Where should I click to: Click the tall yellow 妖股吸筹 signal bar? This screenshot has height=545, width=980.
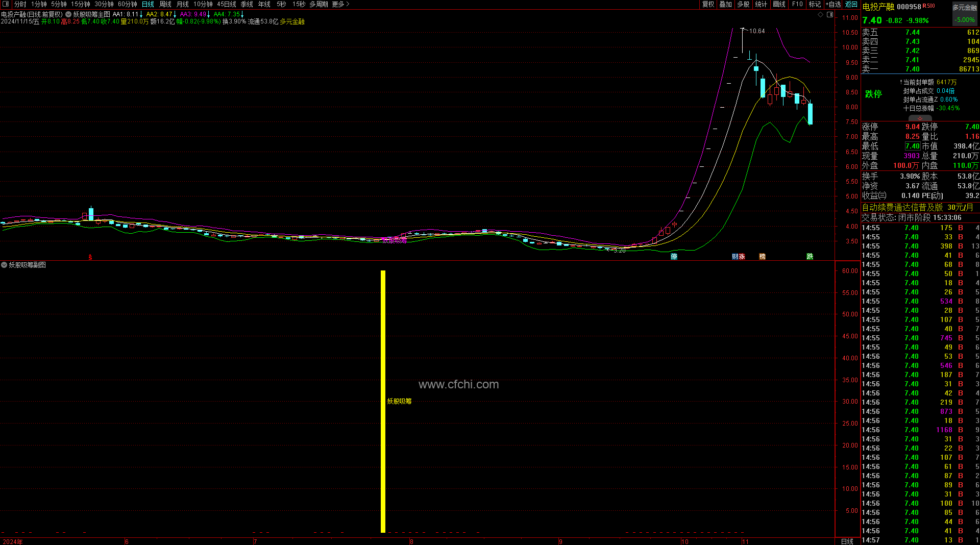[x=383, y=402]
